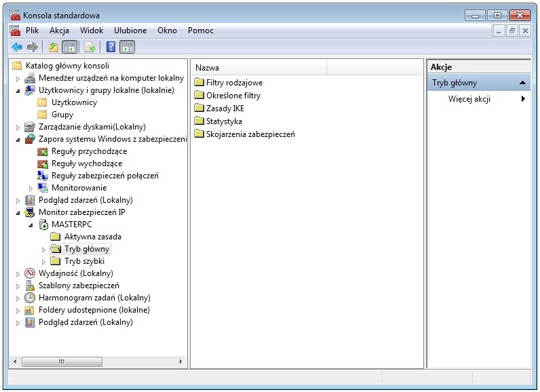Click the Up one level folder icon

tap(54, 47)
